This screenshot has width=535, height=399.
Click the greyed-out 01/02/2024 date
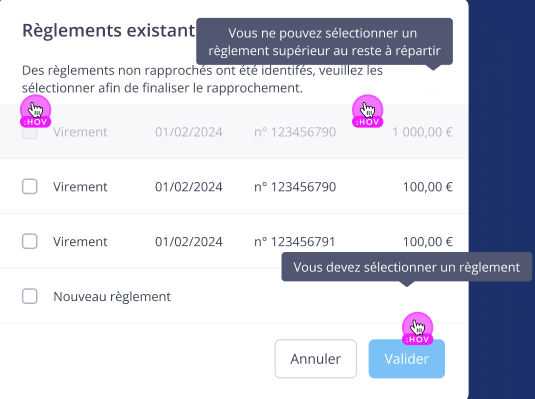[189, 132]
